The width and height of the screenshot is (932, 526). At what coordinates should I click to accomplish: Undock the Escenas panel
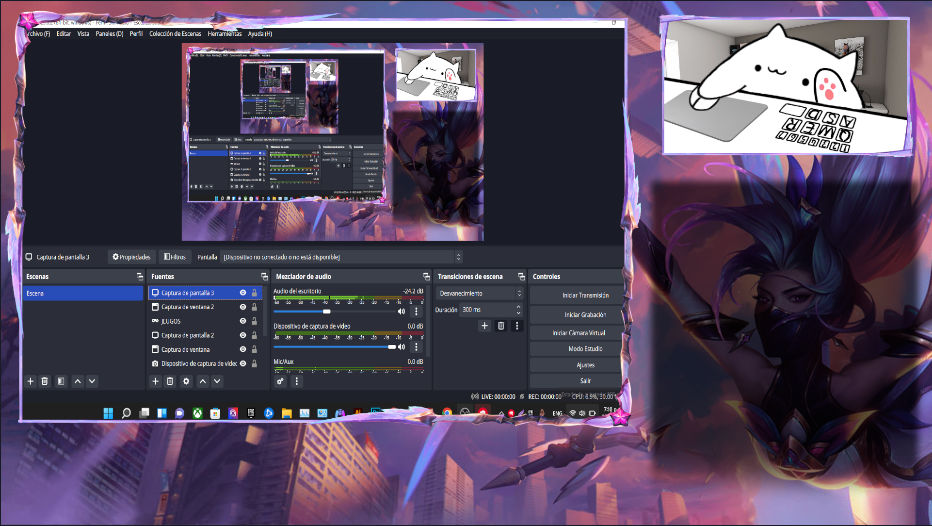140,276
